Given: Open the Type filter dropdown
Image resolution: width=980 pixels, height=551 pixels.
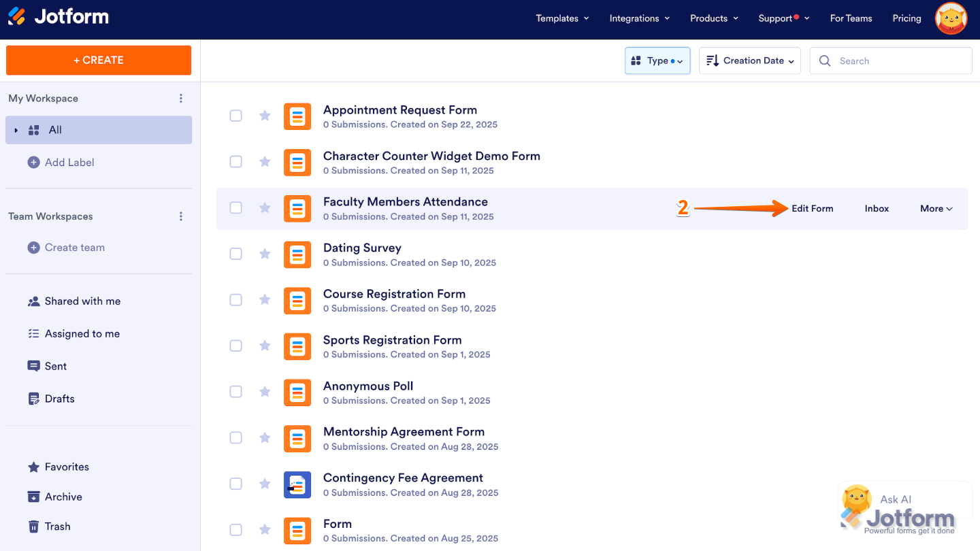Looking at the screenshot, I should point(657,61).
